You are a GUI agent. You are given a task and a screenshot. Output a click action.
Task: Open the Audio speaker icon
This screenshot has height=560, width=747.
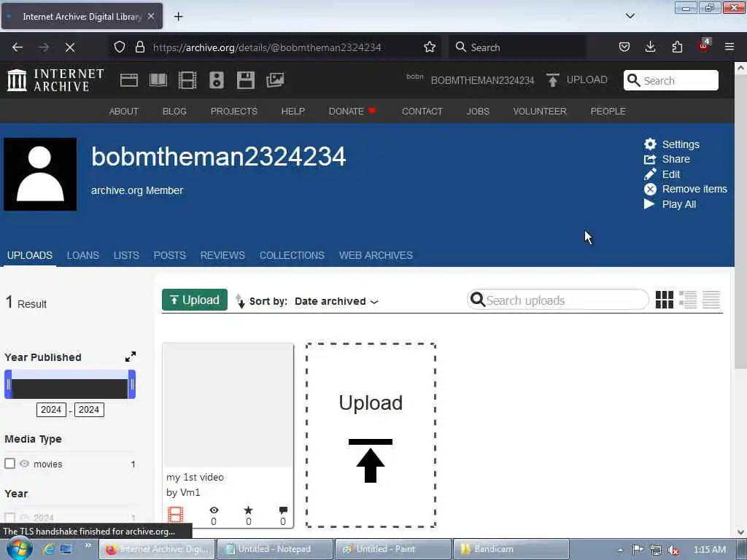click(216, 80)
